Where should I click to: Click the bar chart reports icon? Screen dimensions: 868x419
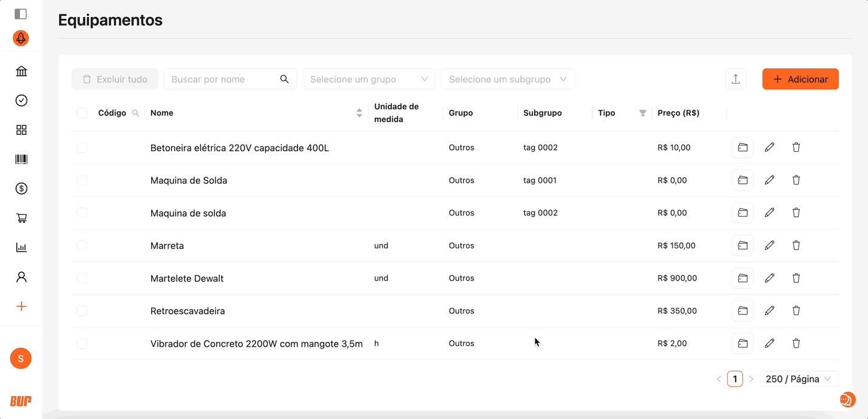click(x=21, y=248)
